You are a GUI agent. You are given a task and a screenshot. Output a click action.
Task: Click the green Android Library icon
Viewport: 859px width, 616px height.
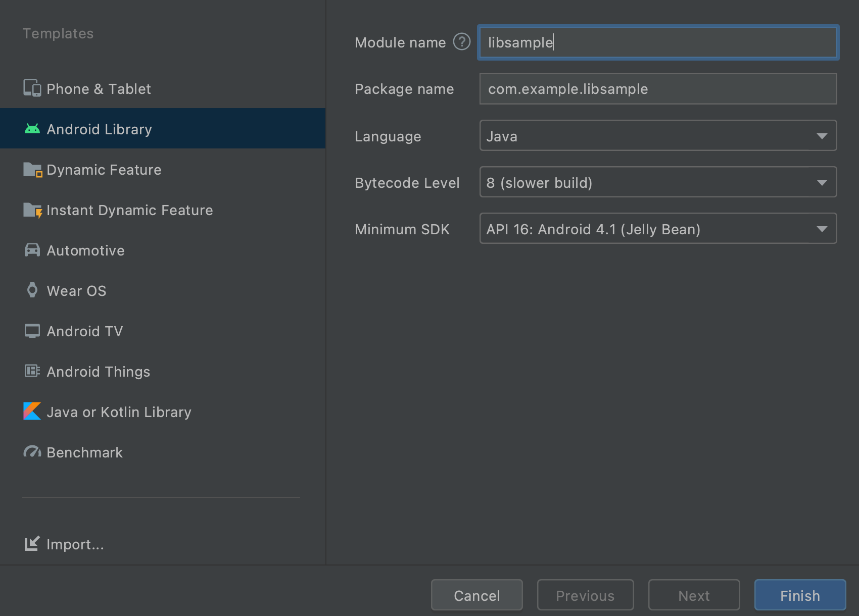click(32, 129)
